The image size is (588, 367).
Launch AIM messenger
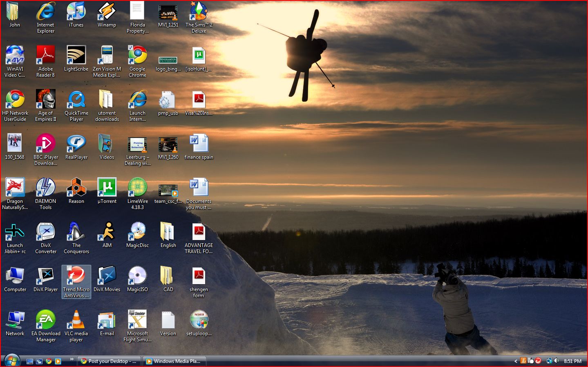106,231
